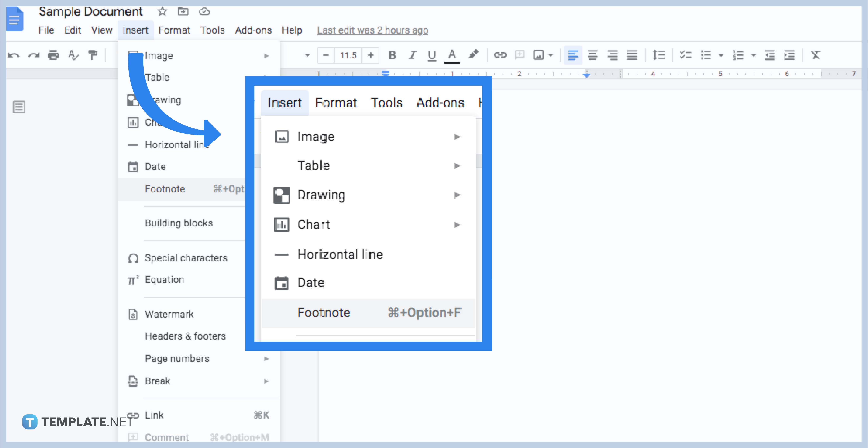Star the Sample Document

(x=162, y=11)
